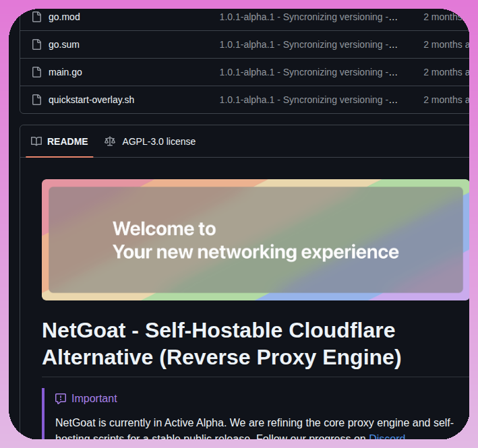Click the NetGoat README heading
The width and height of the screenshot is (478, 448).
coord(222,344)
